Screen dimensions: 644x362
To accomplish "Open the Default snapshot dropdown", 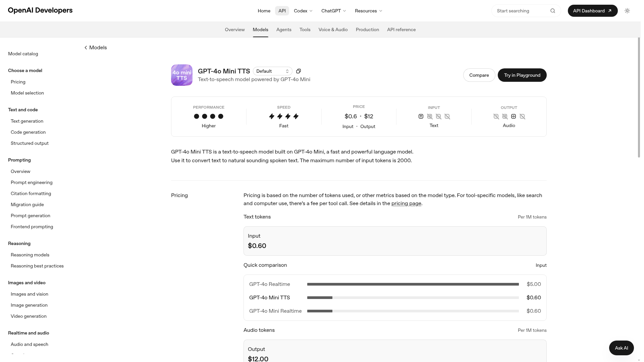I will tap(273, 71).
